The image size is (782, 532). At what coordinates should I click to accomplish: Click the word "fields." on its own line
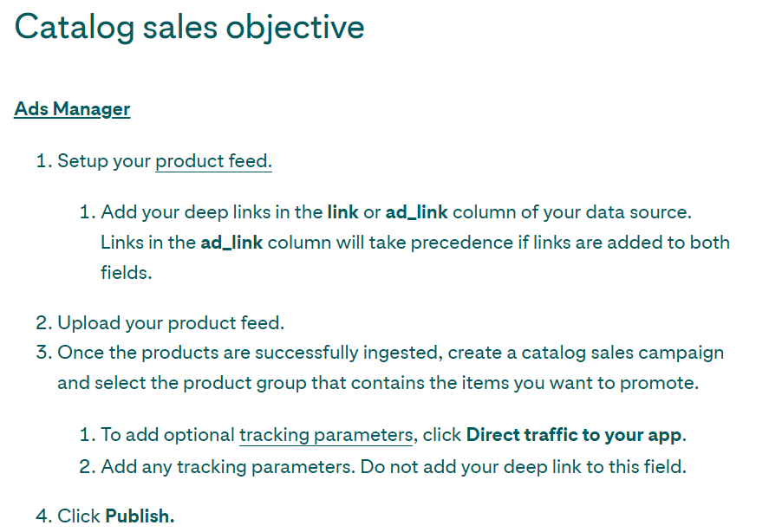(126, 273)
